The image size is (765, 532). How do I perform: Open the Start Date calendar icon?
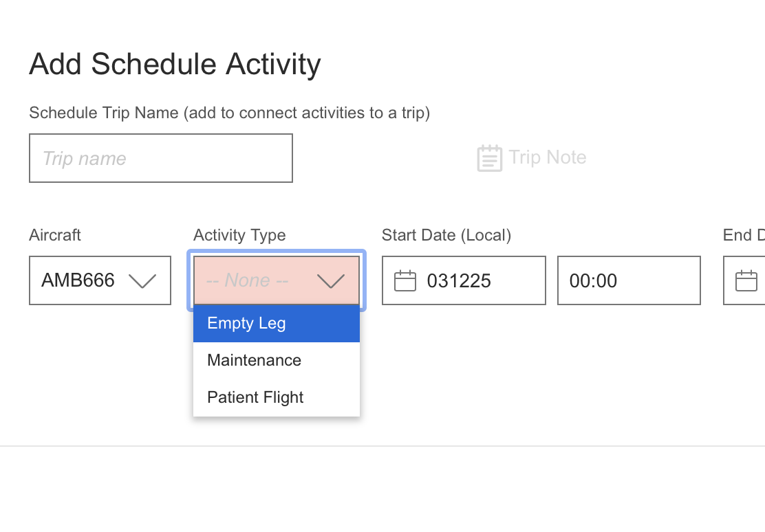click(x=405, y=280)
